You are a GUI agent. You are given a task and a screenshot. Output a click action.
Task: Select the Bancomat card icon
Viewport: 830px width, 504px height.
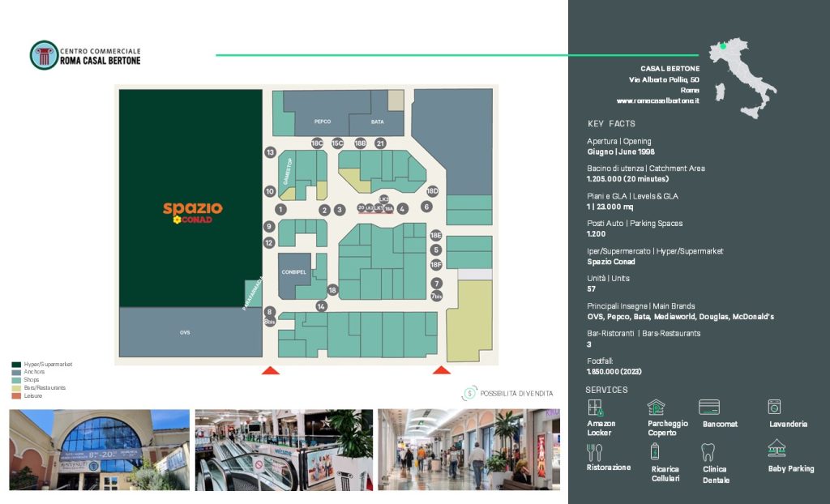709,408
